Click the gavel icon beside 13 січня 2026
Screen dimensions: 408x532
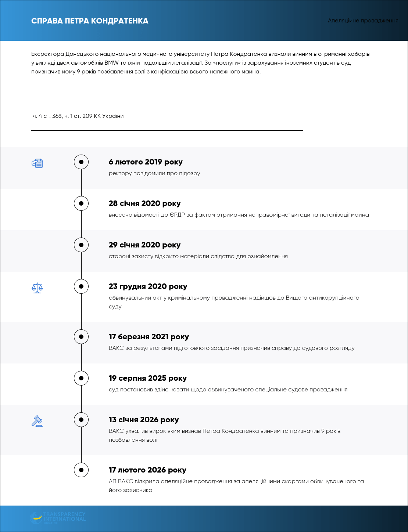point(37,421)
